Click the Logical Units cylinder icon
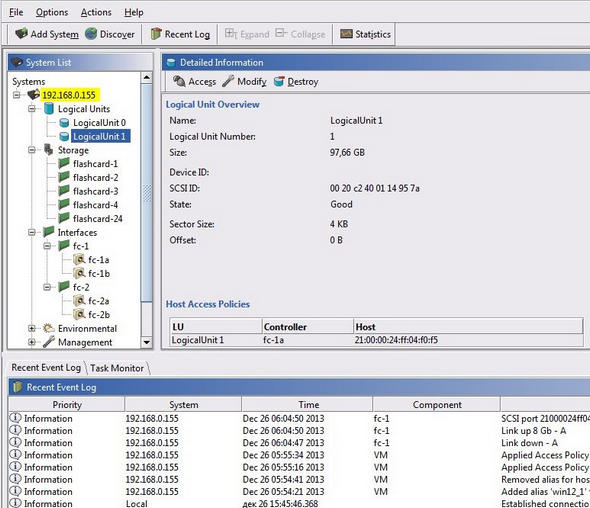The width and height of the screenshot is (590, 508). tap(49, 108)
